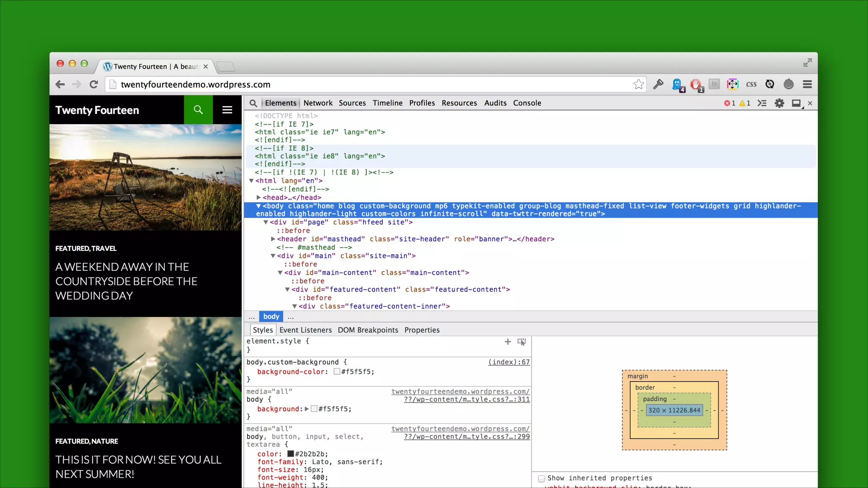Image resolution: width=868 pixels, height=488 pixels.
Task: Click the New Style Rule plus icon
Action: click(x=507, y=341)
